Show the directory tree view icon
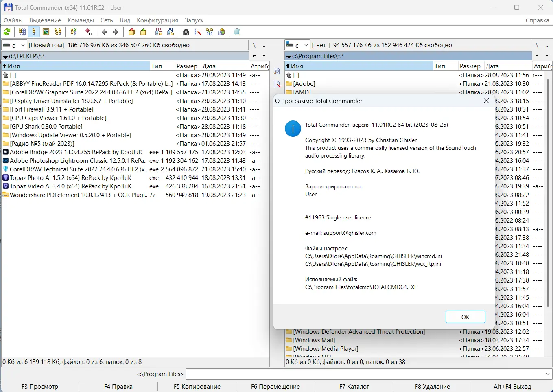Viewport: 553px width, 392px height. point(58,32)
